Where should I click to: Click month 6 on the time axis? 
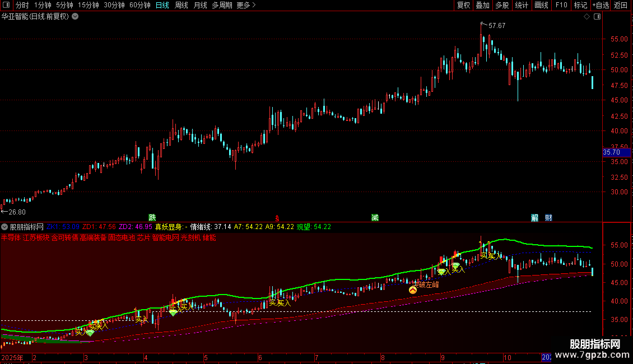(x=260, y=358)
